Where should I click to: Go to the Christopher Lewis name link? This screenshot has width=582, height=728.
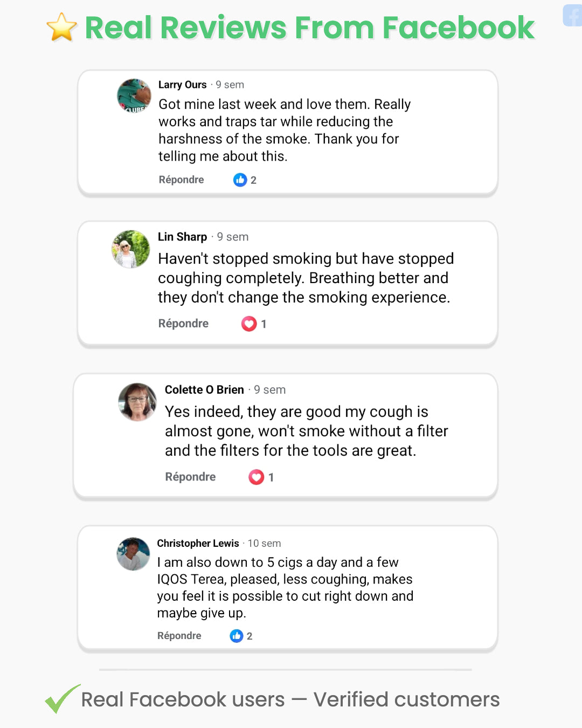(x=198, y=543)
